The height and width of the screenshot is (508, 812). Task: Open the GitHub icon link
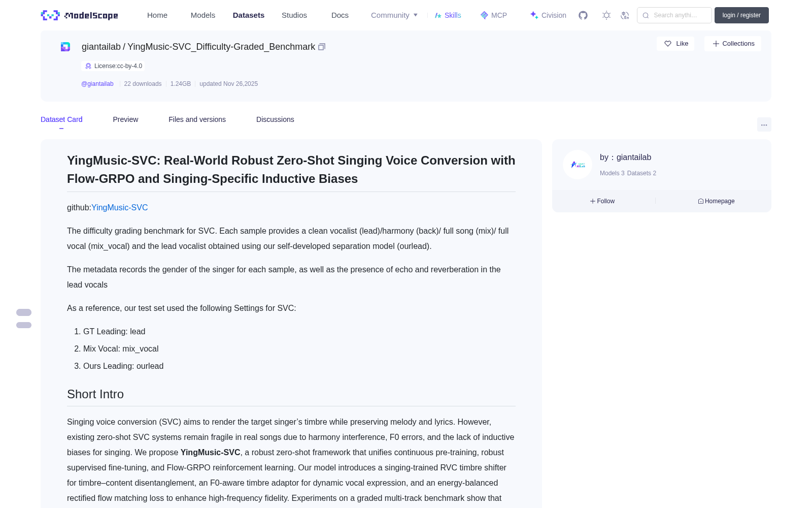(x=583, y=15)
